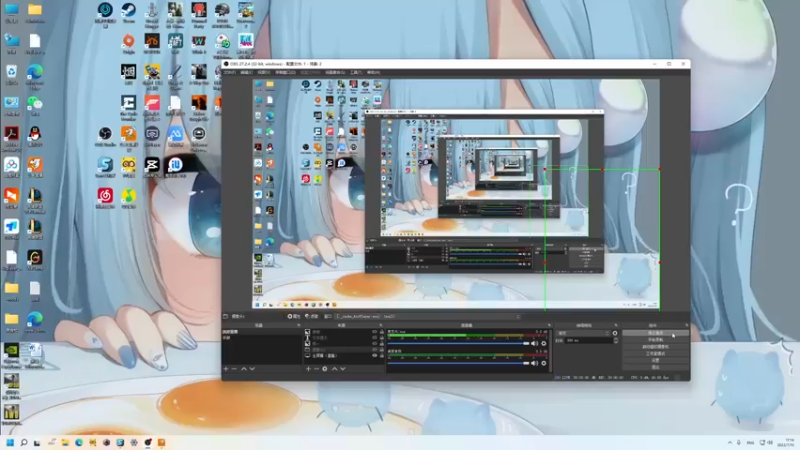
Task: Open desktop audio channel settings gear in mixer
Action: (544, 363)
